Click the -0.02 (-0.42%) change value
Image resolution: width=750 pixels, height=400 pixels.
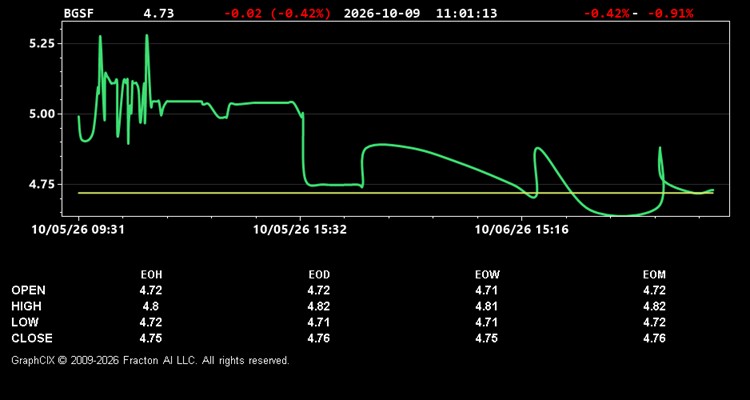tap(277, 13)
